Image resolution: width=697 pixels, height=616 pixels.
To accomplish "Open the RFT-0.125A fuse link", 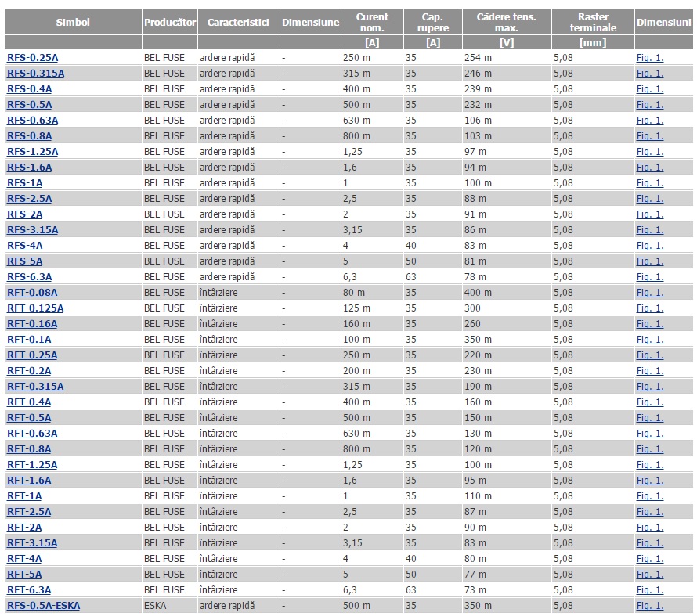I will click(x=35, y=308).
